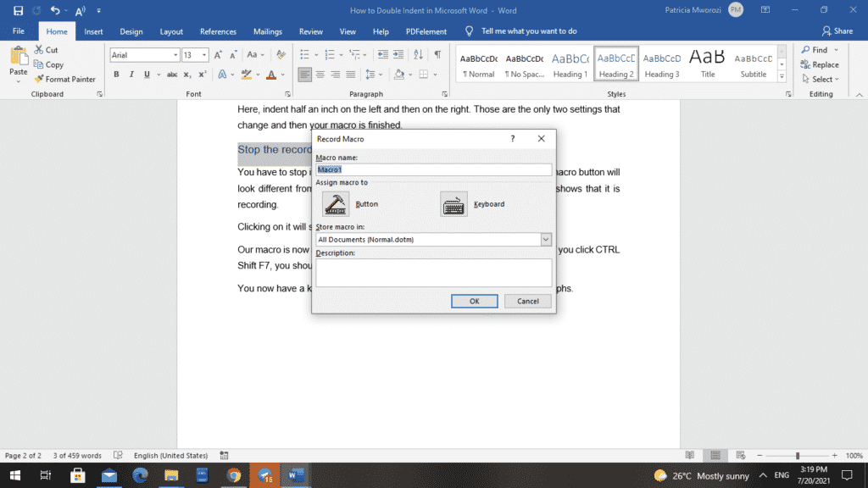Click the Description text box
Viewport: 868px width, 488px height.
[x=433, y=273]
